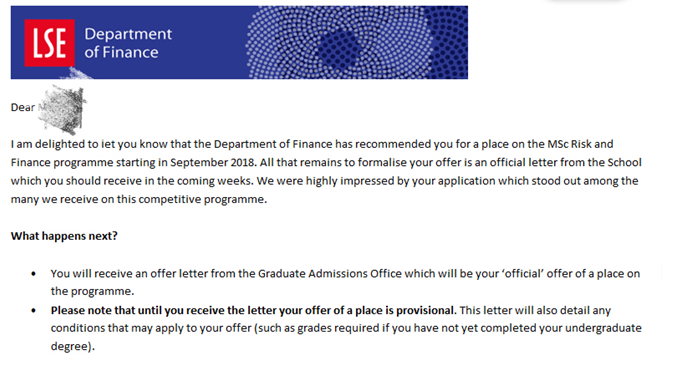
Task: Click the dark blue circle in banner
Action: click(341, 49)
